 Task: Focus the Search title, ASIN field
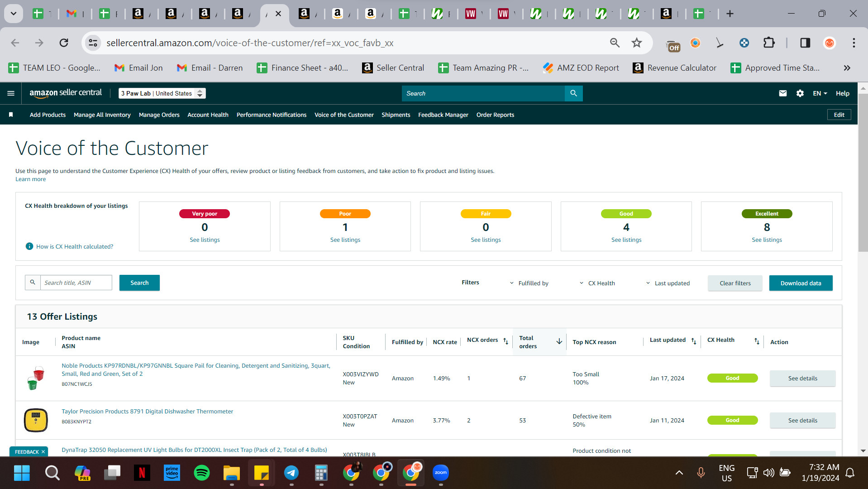(76, 283)
